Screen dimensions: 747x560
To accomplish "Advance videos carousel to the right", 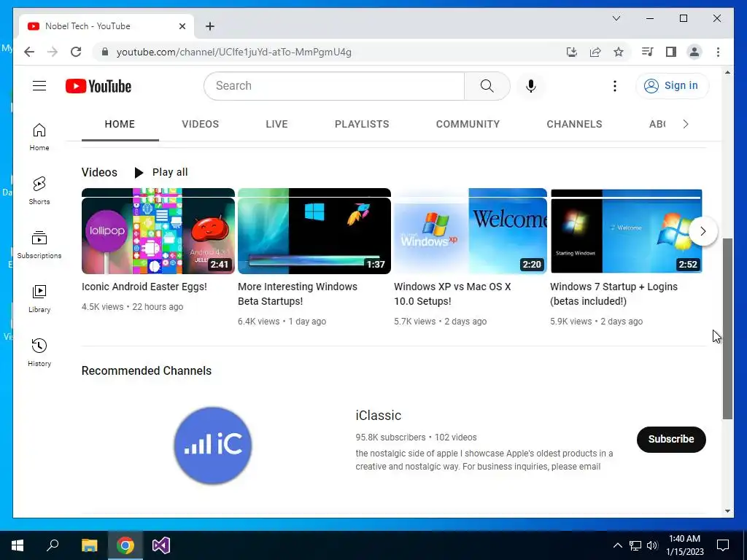I will click(703, 231).
